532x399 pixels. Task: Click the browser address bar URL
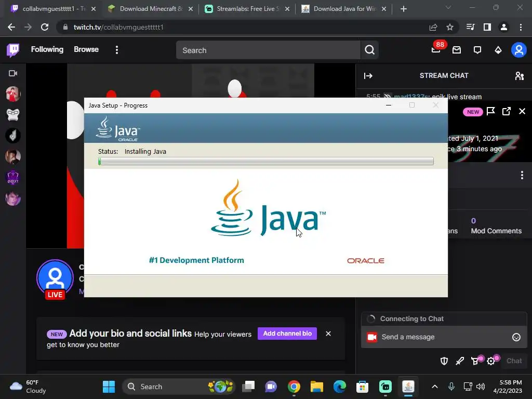(x=118, y=27)
